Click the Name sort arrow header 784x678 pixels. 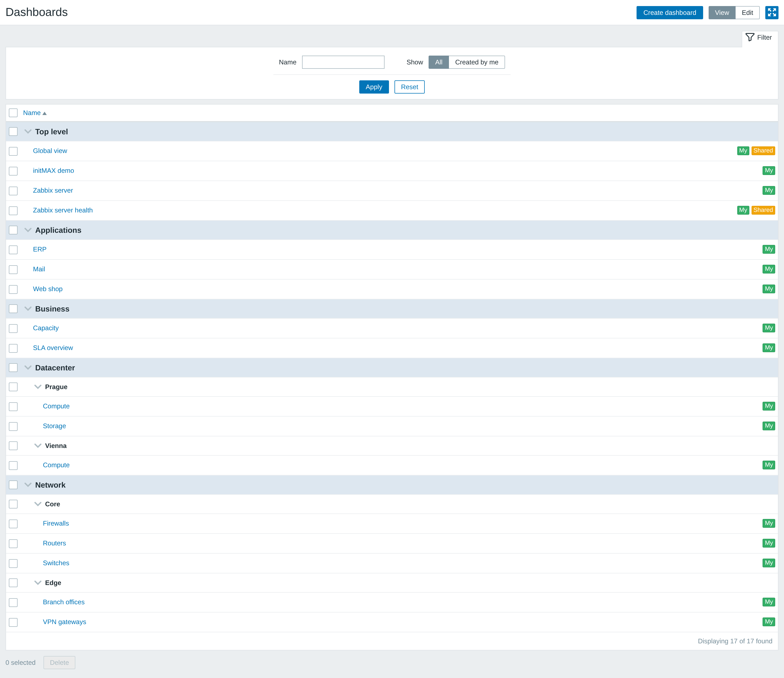pyautogui.click(x=35, y=113)
